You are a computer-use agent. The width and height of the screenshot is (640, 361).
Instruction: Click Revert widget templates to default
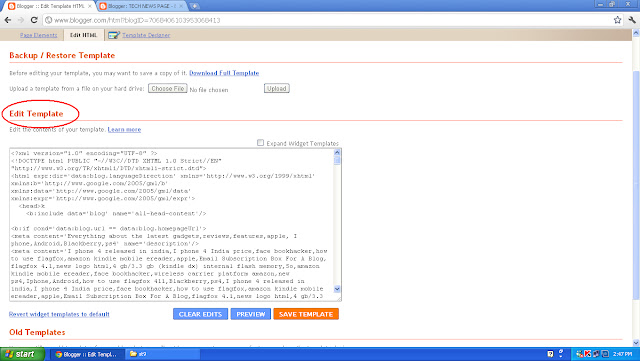tap(59, 314)
